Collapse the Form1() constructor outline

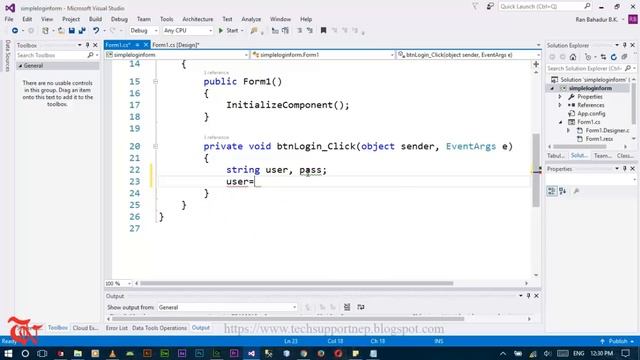156,82
